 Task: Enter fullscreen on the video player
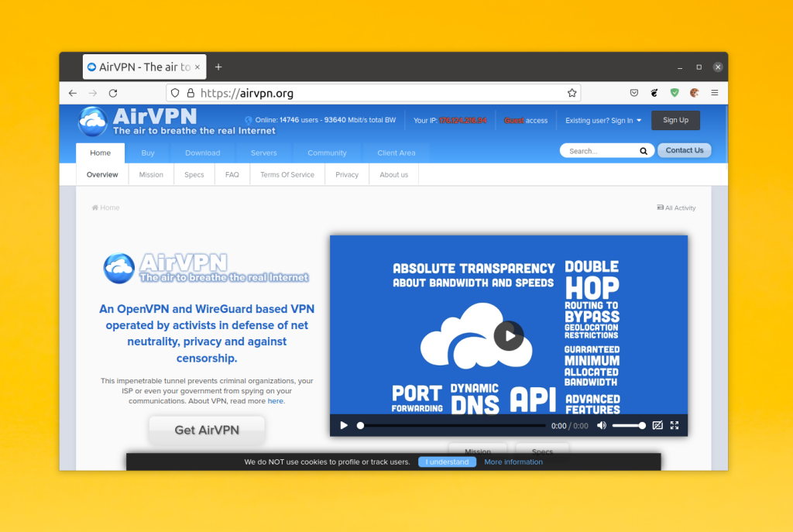pos(675,425)
